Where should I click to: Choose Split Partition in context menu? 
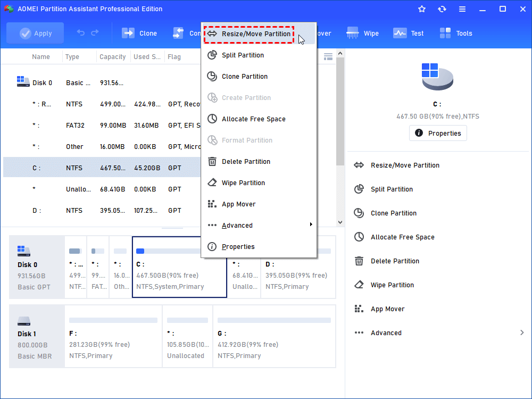259,55
